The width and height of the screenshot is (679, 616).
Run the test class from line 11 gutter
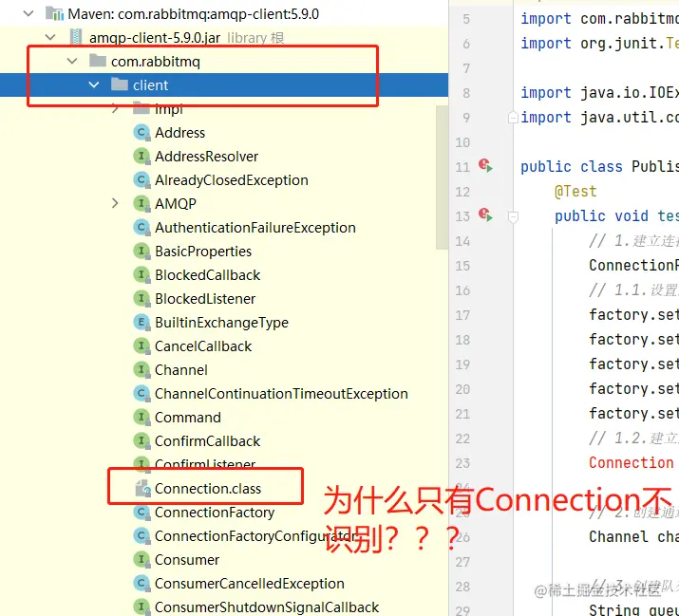[x=485, y=166]
